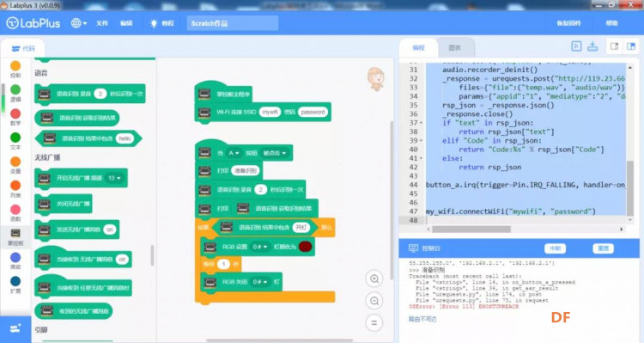Open the 文本 (Text) block category
Screen dimensions: 644x343
(15, 141)
